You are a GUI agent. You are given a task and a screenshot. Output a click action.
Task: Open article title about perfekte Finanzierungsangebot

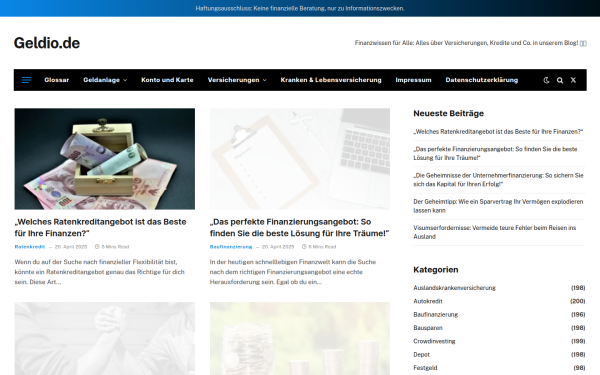299,227
